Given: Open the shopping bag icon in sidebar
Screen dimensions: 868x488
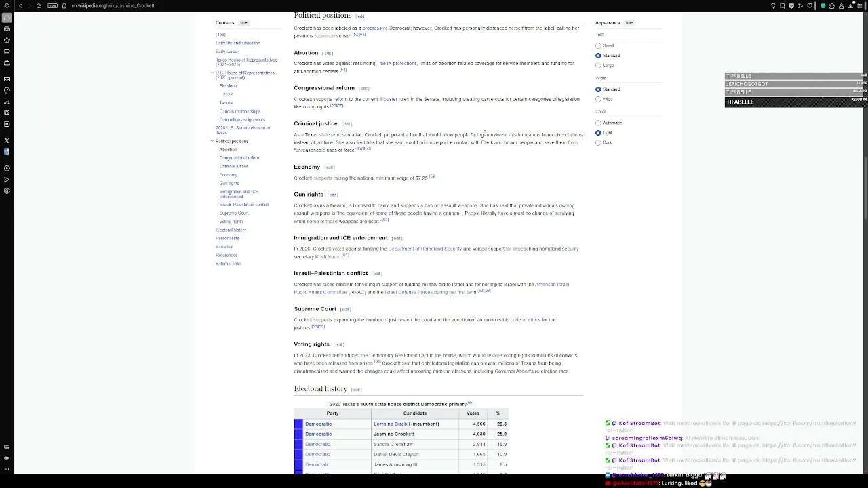Looking at the screenshot, I should (x=7, y=62).
